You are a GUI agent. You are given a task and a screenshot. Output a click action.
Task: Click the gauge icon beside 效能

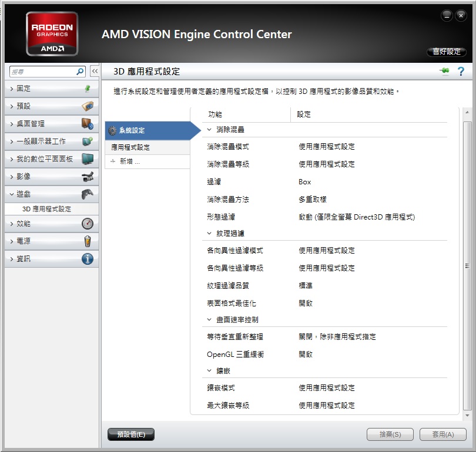pyautogui.click(x=87, y=224)
